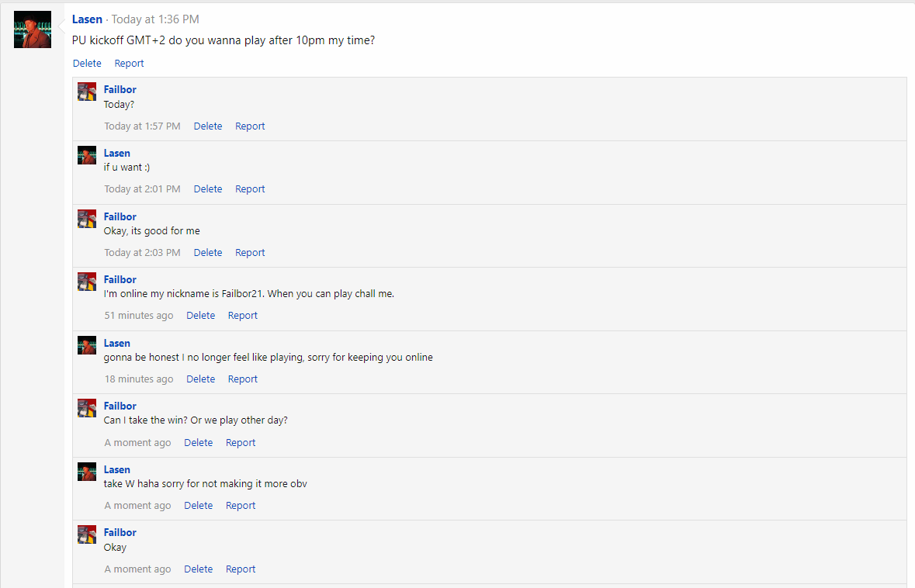Open Failbor's name on "Okay, its good for me"
The image size is (915, 588).
click(x=120, y=216)
